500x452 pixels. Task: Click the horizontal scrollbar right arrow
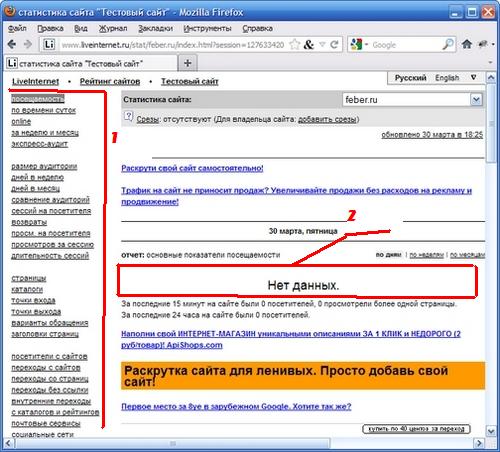[479, 443]
